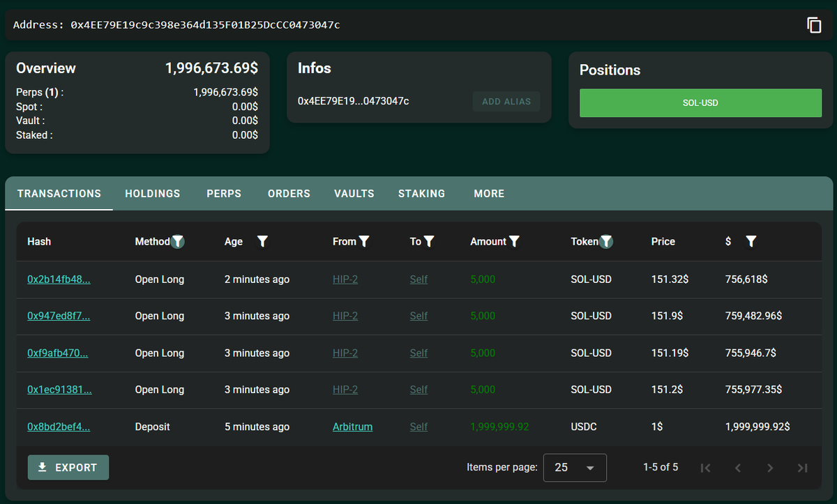Screen dimensions: 837x504
Task: Jump to the last page
Action: point(803,468)
